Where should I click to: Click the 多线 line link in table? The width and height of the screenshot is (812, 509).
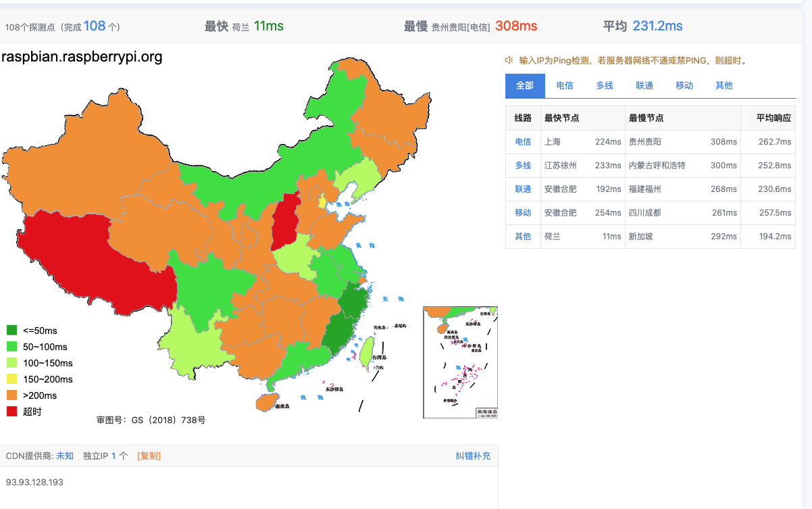(523, 166)
